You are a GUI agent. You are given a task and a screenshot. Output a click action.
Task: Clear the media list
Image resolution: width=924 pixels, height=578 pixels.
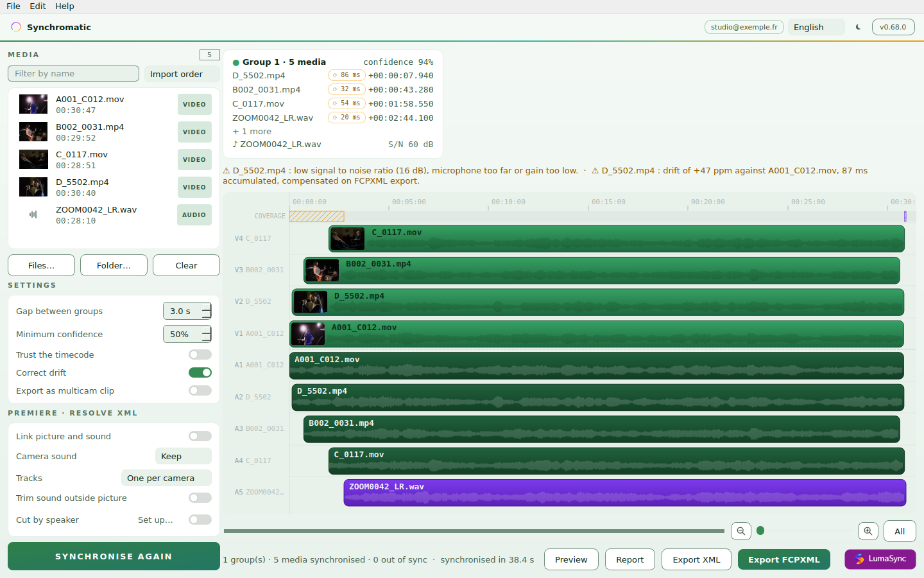click(x=186, y=265)
